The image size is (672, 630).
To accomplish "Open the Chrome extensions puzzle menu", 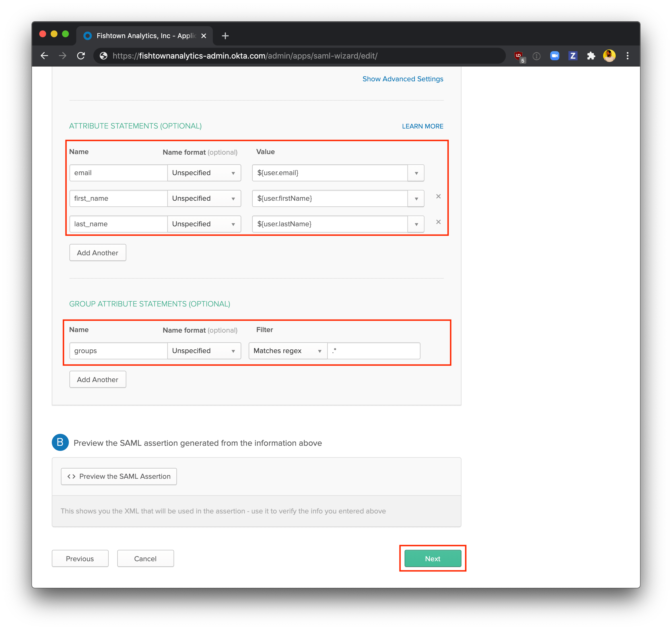I will click(591, 56).
